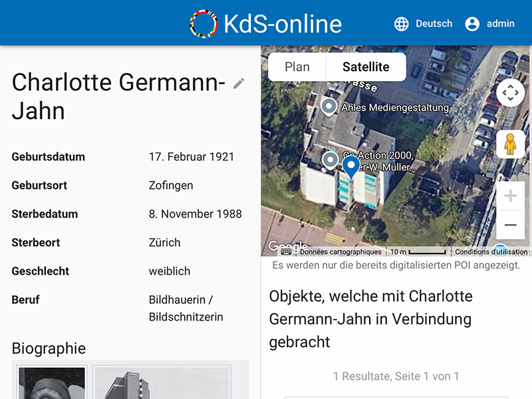Edit the name Charlotte Germann-Jahn via pencil icon

click(239, 83)
